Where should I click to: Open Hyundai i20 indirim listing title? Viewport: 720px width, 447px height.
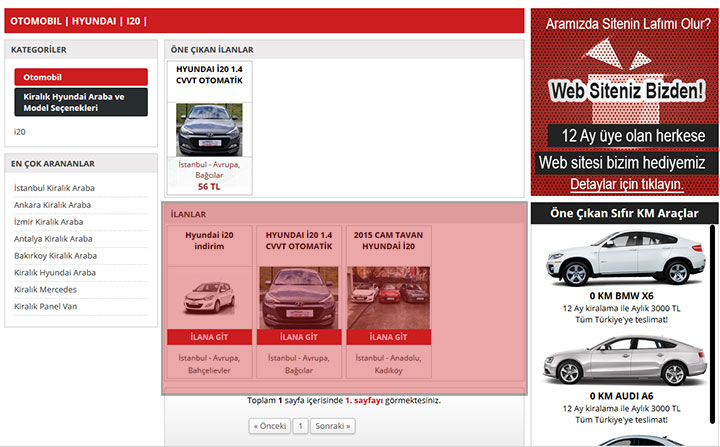209,241
